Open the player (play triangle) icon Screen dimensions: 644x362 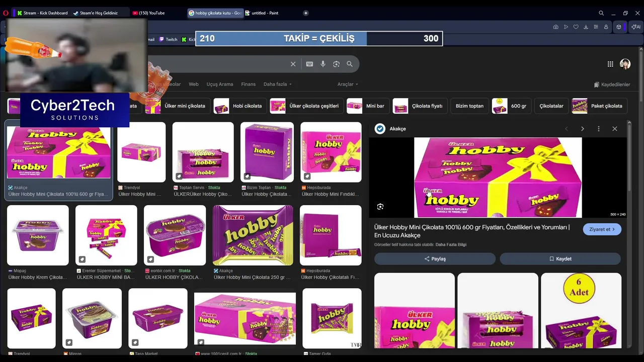point(566,27)
